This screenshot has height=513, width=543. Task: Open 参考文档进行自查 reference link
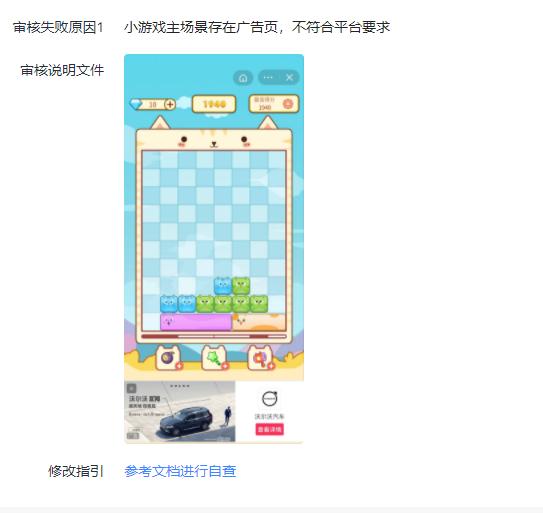click(180, 471)
